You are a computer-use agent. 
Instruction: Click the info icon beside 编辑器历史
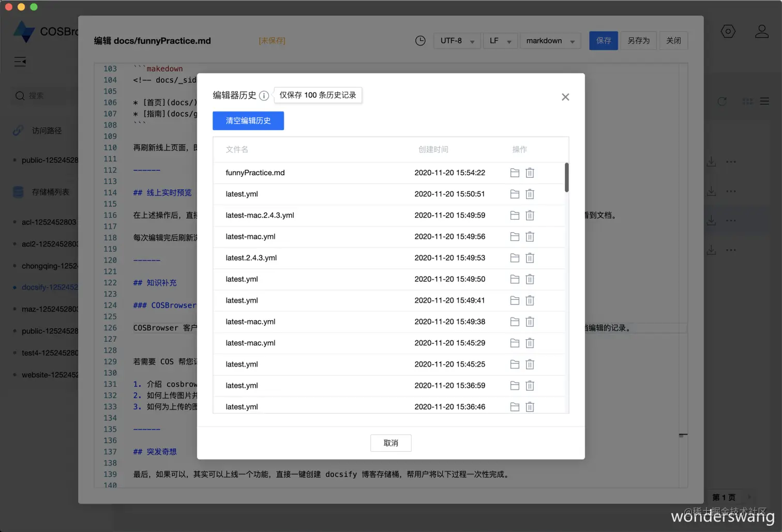(x=264, y=96)
